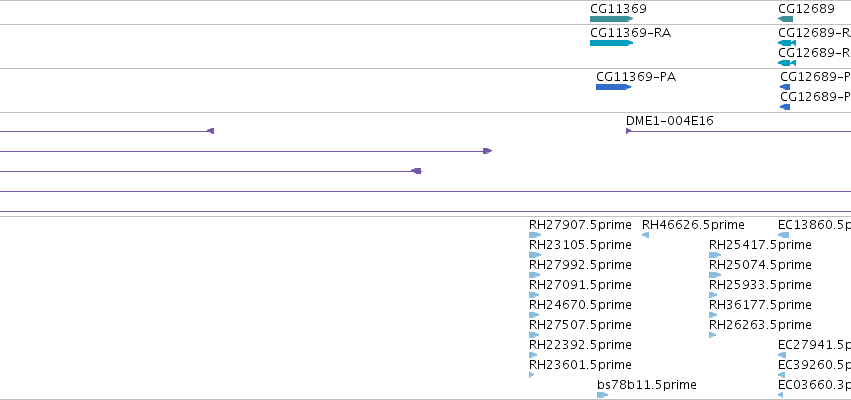Click the CG11369-RA transcript bar

pyautogui.click(x=612, y=43)
